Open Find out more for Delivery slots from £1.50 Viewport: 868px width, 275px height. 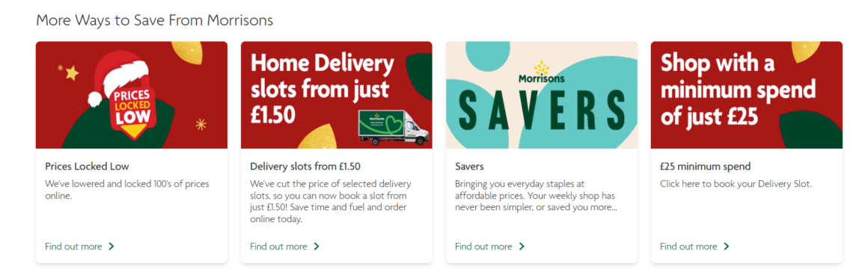278,247
